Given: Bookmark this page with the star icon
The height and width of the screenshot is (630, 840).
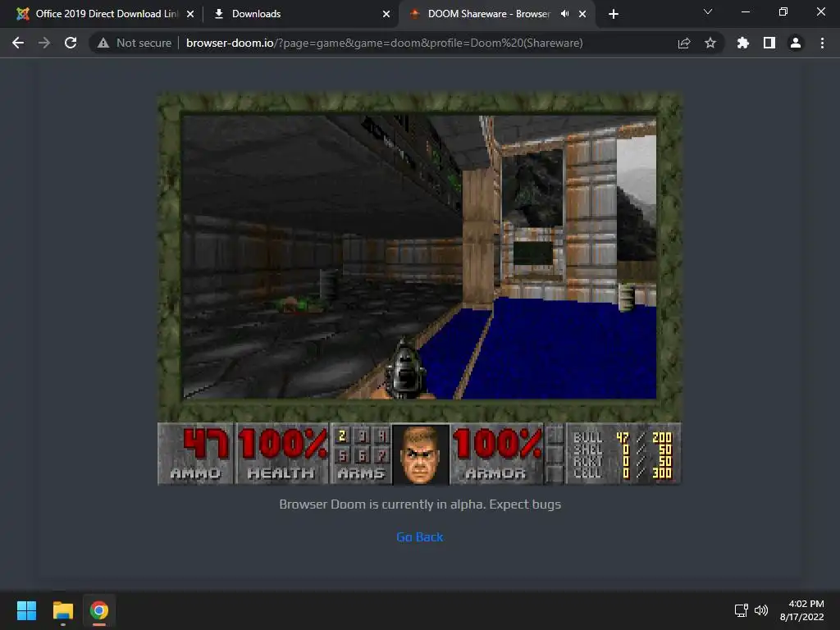Looking at the screenshot, I should tap(710, 43).
